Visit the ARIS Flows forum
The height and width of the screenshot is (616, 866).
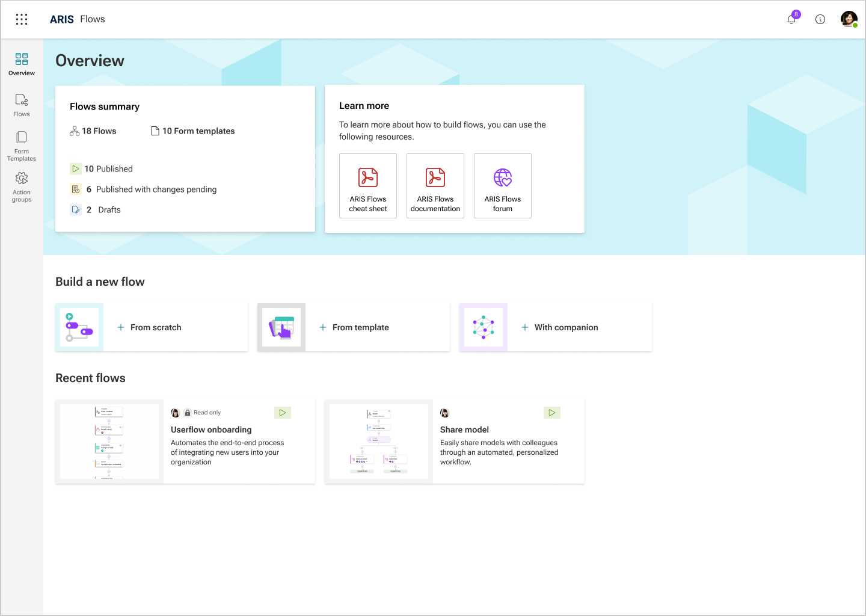[x=503, y=186]
